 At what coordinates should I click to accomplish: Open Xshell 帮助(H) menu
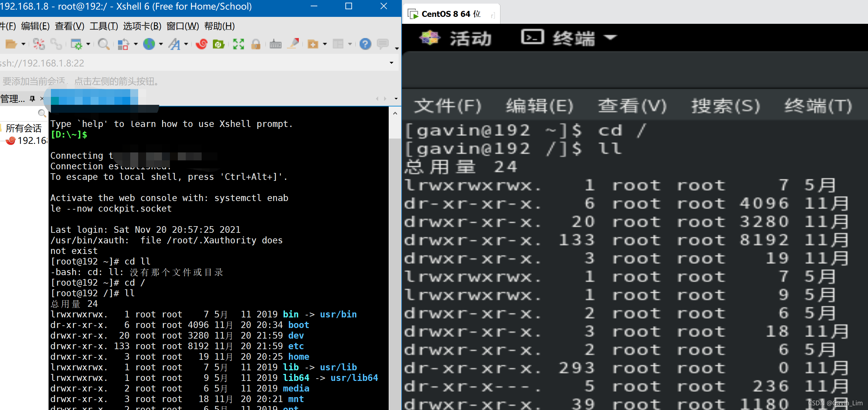219,26
